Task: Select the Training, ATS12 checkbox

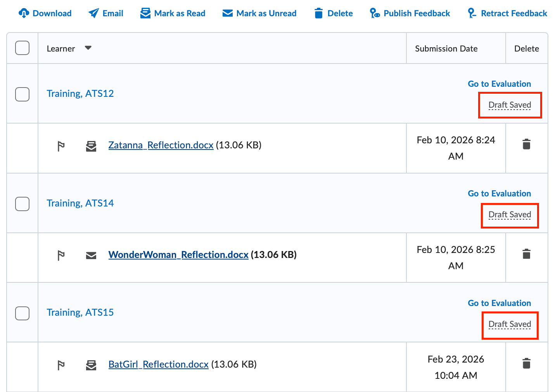Action: (x=22, y=94)
